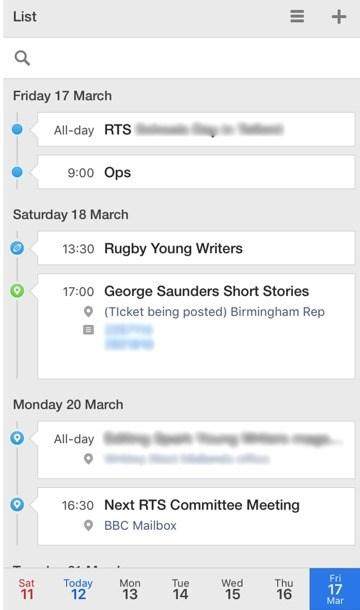Tap the blue marker beside Rugby Young Writers
360x610 pixels.
point(17,248)
